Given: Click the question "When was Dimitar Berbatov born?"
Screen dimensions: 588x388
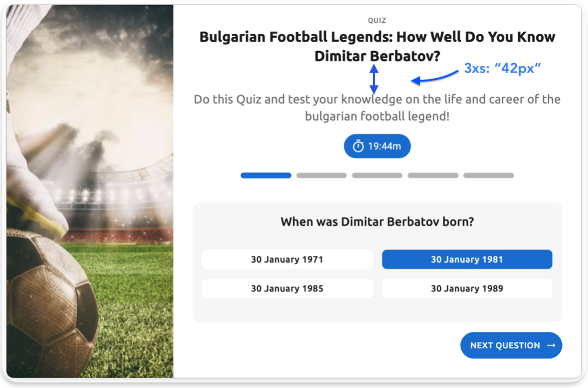Looking at the screenshot, I should click(377, 222).
